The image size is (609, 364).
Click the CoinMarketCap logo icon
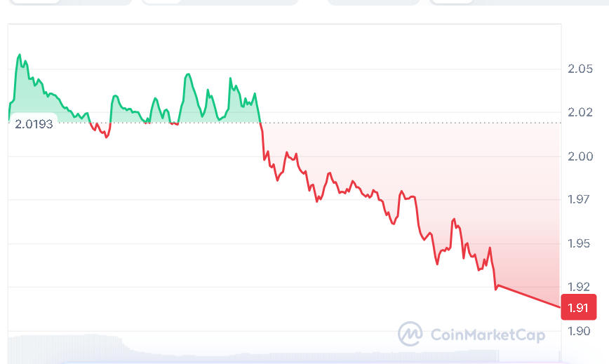410,333
